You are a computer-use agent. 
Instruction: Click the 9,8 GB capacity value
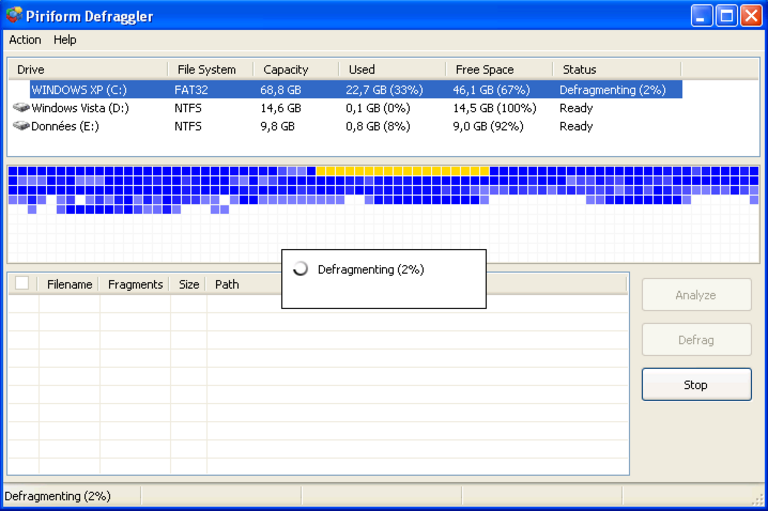[277, 126]
